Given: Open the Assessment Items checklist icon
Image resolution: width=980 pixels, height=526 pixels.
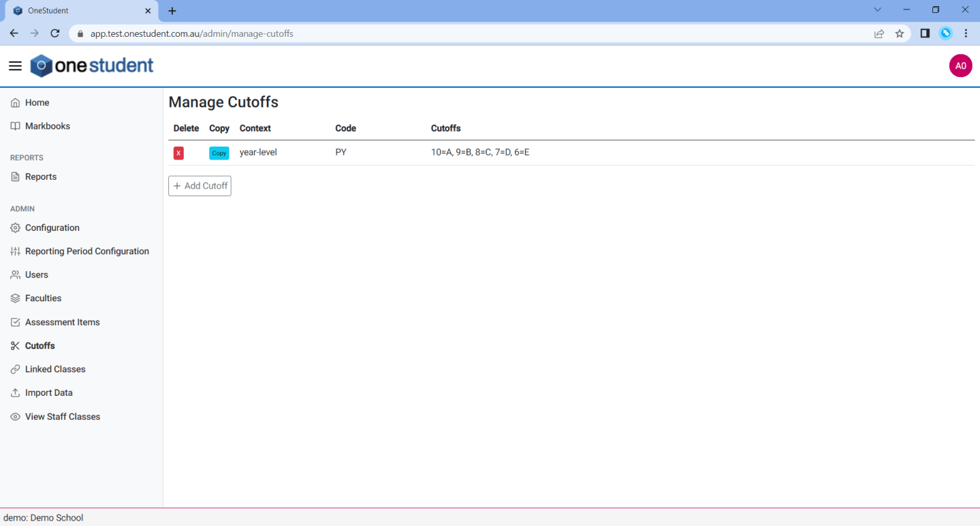Looking at the screenshot, I should 15,322.
